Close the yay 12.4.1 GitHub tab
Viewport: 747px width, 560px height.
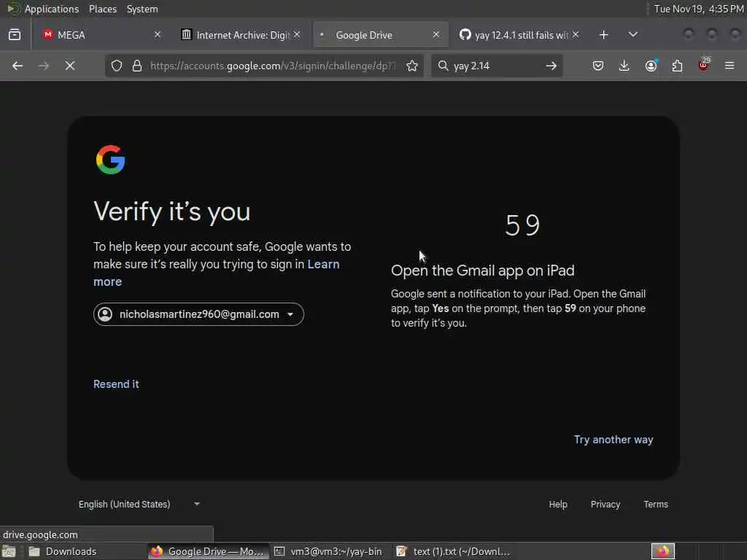click(x=576, y=35)
